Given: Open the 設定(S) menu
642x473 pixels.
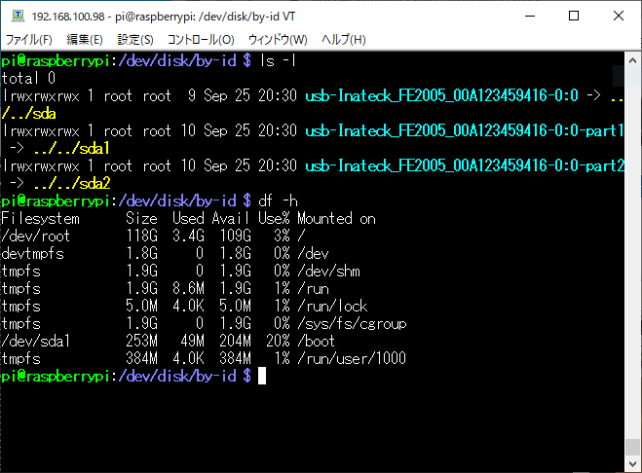Looking at the screenshot, I should click(x=135, y=40).
